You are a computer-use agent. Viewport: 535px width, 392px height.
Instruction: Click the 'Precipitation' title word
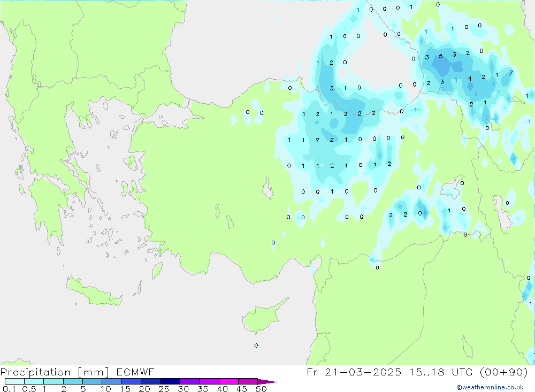pos(35,372)
